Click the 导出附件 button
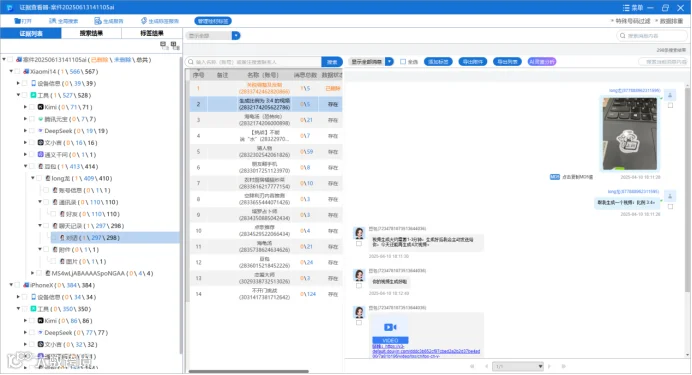The width and height of the screenshot is (692, 375). (x=473, y=62)
